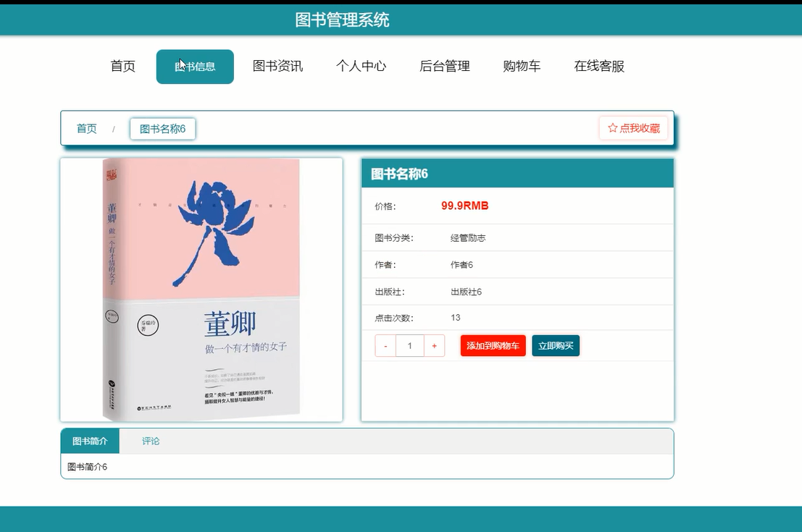Select the 图书信息 navigation tab
This screenshot has height=532, width=802.
click(x=195, y=67)
